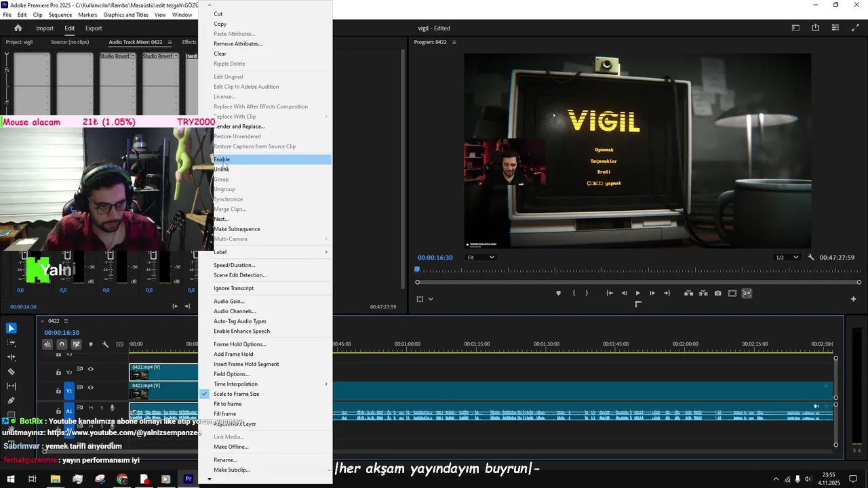
Task: Mute track A1 with M button
Action: pyautogui.click(x=91, y=408)
